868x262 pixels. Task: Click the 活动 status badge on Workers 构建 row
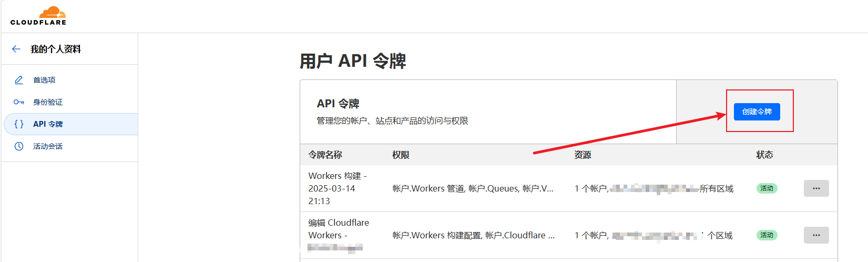767,188
